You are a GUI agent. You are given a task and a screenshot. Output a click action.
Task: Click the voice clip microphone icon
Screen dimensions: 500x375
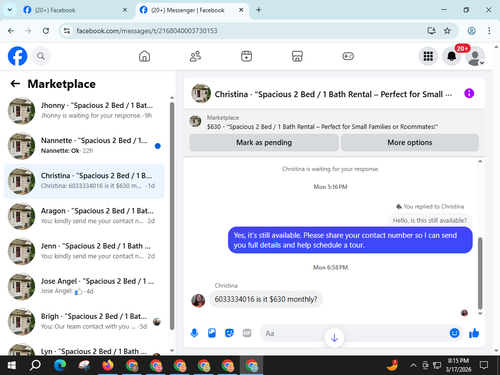(194, 333)
